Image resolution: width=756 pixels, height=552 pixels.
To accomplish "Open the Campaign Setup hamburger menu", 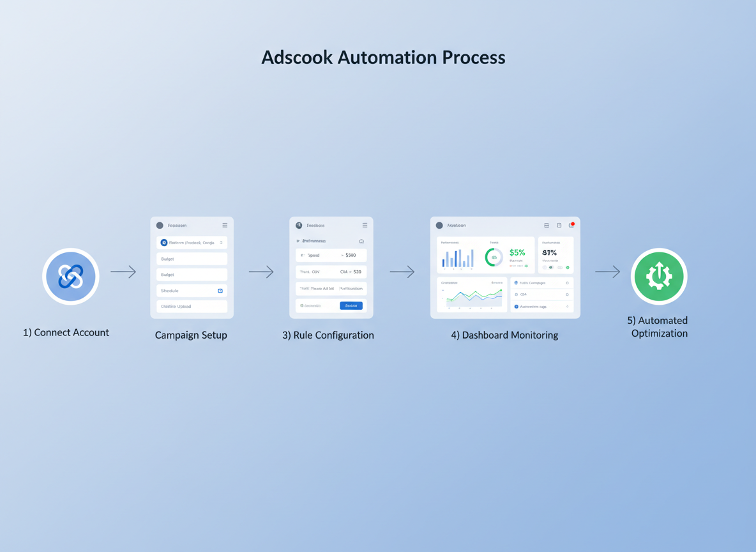I will (x=225, y=226).
